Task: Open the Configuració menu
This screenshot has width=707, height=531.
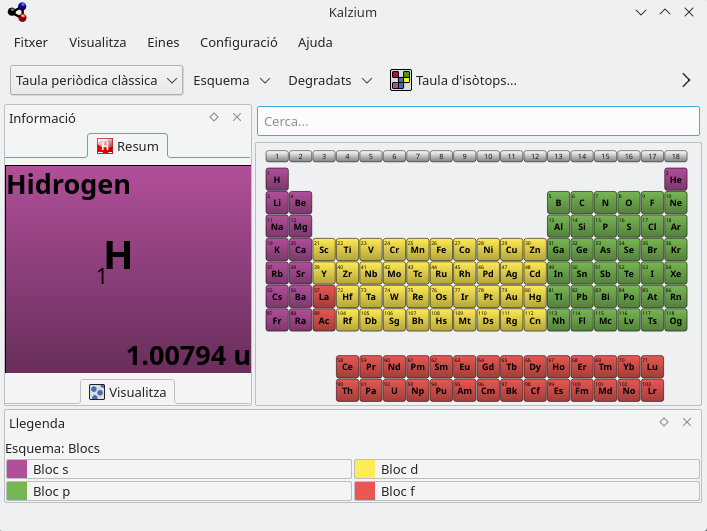Action: pyautogui.click(x=239, y=42)
